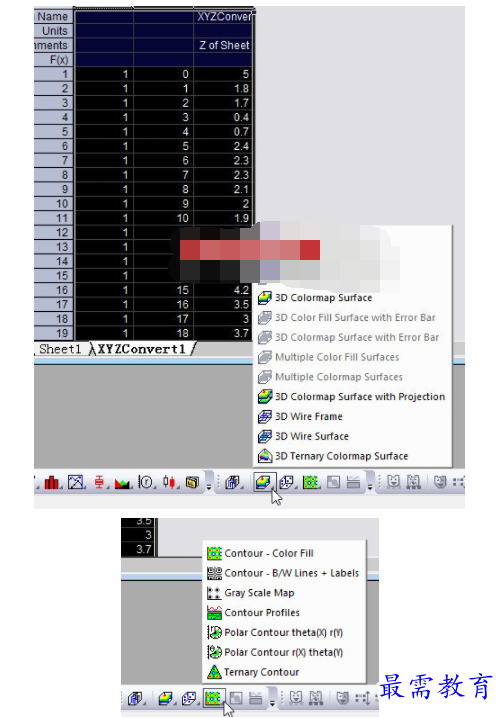Click the highlighted 3D surface icon under the surface menu
This screenshot has width=501, height=718.
point(263,482)
